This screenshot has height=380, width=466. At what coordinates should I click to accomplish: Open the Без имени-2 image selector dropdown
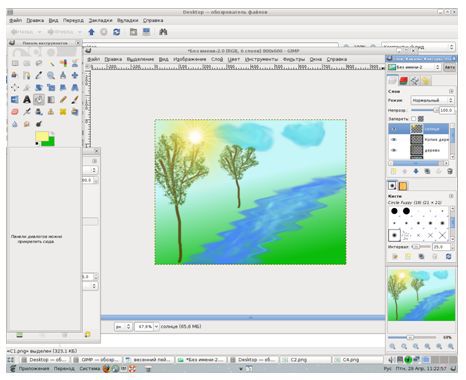pos(414,67)
